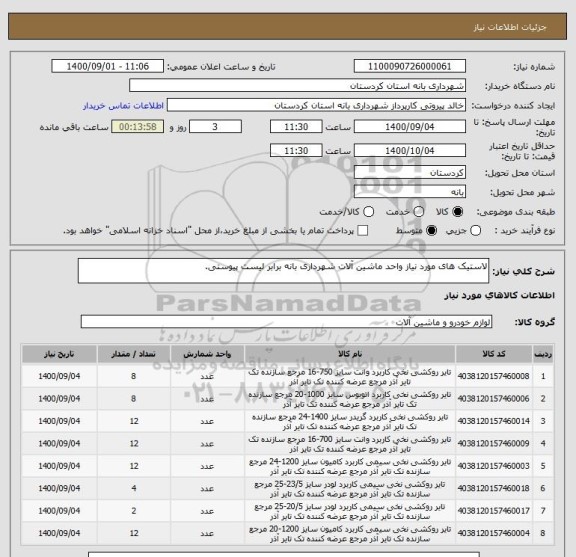The height and width of the screenshot is (557, 576).
Task: Click the نام کالا column header
Action: pyautogui.click(x=350, y=354)
